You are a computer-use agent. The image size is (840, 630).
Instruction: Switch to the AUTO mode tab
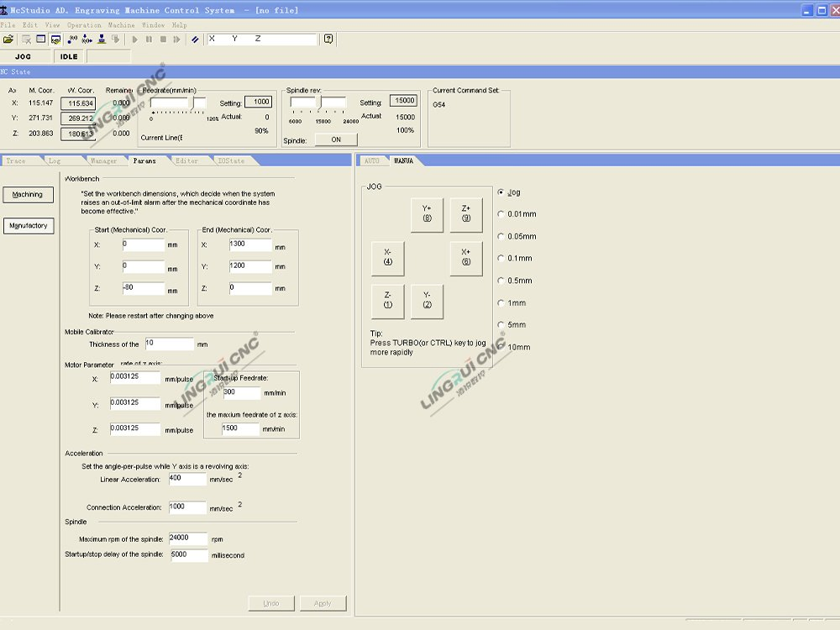371,160
